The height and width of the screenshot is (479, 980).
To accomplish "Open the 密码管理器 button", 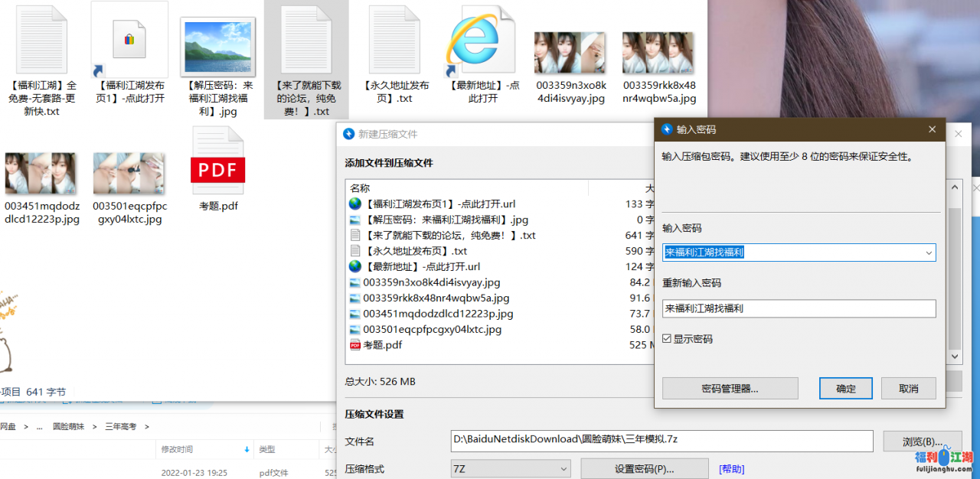I will 730,388.
